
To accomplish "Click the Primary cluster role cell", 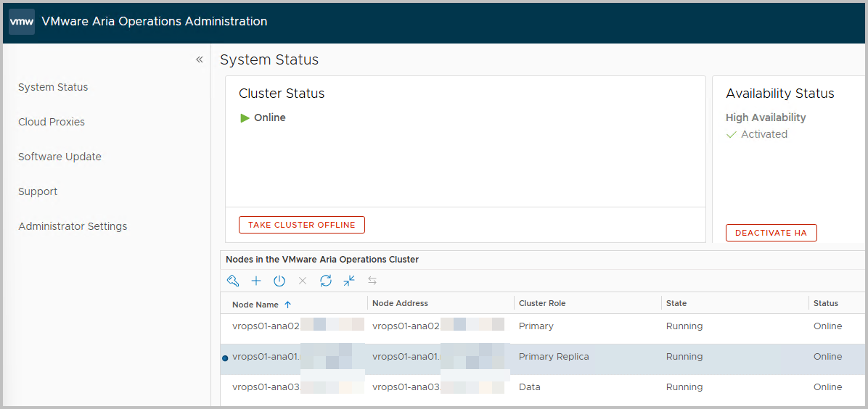I will pos(536,326).
